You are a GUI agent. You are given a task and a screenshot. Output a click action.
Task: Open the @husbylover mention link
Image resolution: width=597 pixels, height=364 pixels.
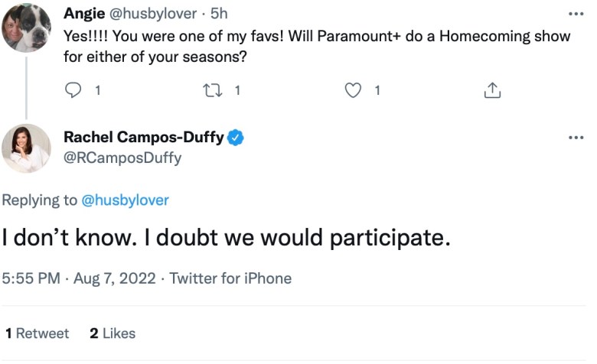pyautogui.click(x=125, y=200)
